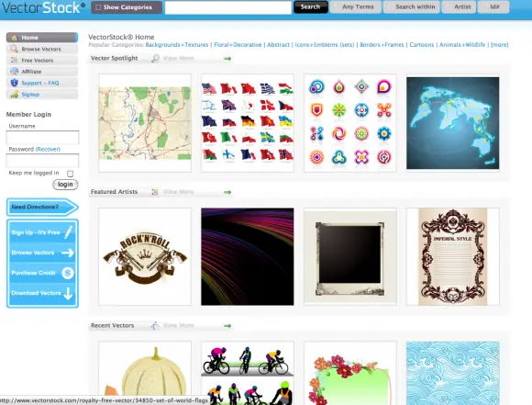Click the password Recover link

[48, 149]
